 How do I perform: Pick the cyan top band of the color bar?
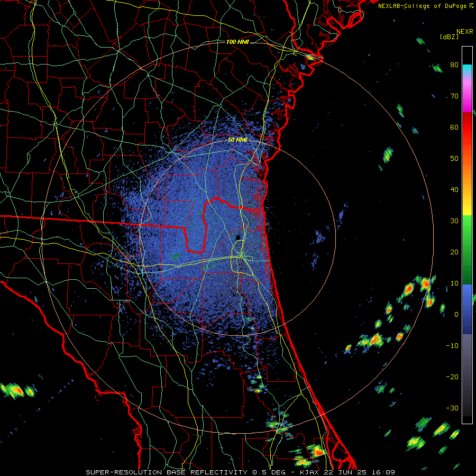467,70
